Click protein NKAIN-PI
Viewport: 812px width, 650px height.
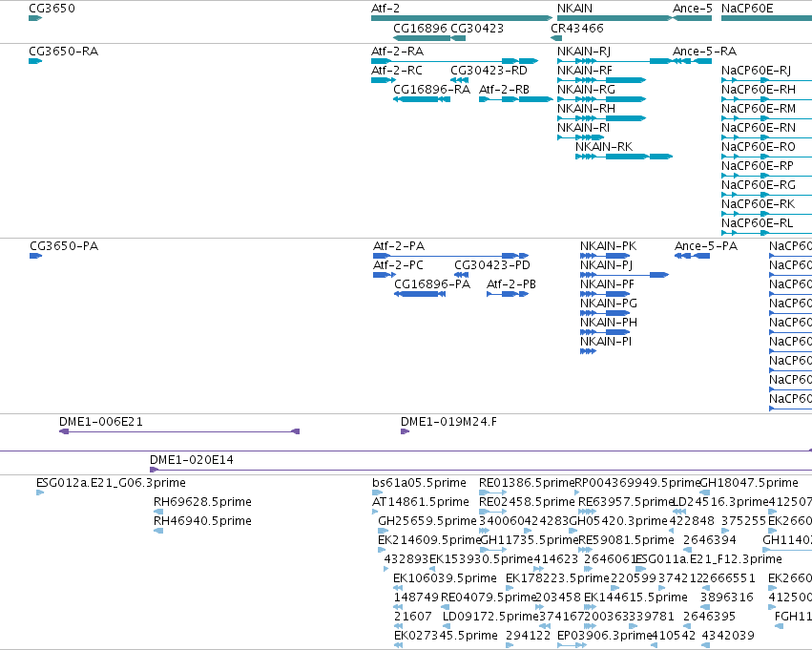[x=606, y=342]
